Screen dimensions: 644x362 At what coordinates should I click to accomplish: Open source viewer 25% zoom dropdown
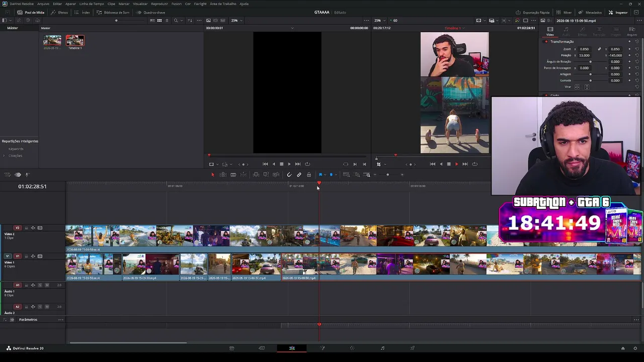tap(236, 21)
